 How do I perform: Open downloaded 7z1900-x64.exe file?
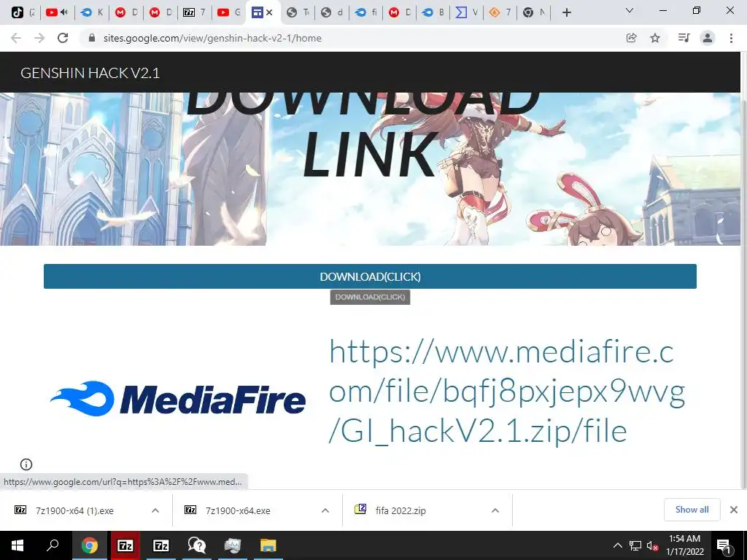(x=238, y=510)
